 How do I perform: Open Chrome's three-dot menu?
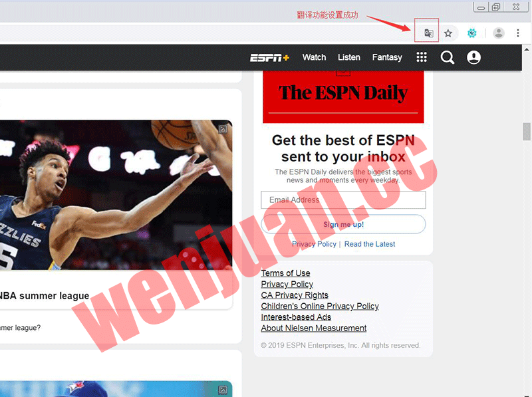tap(518, 33)
